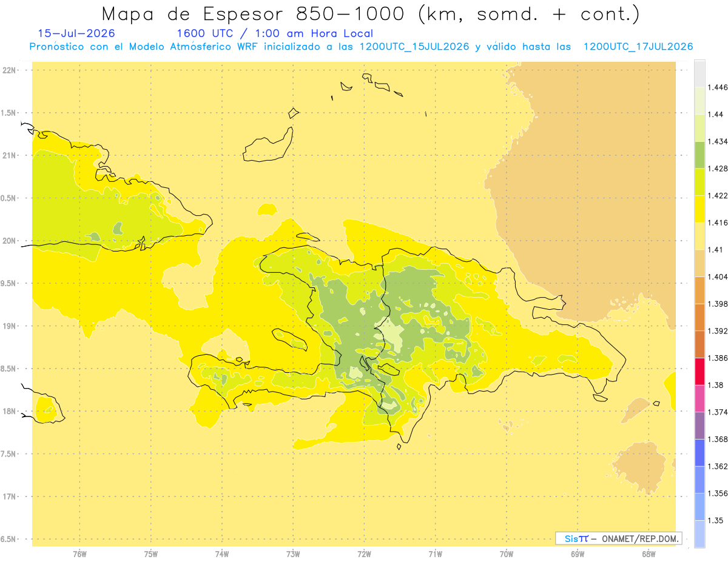Click the colorbar value "1.428"
Image resolution: width=728 pixels, height=562 pixels.
coord(718,169)
